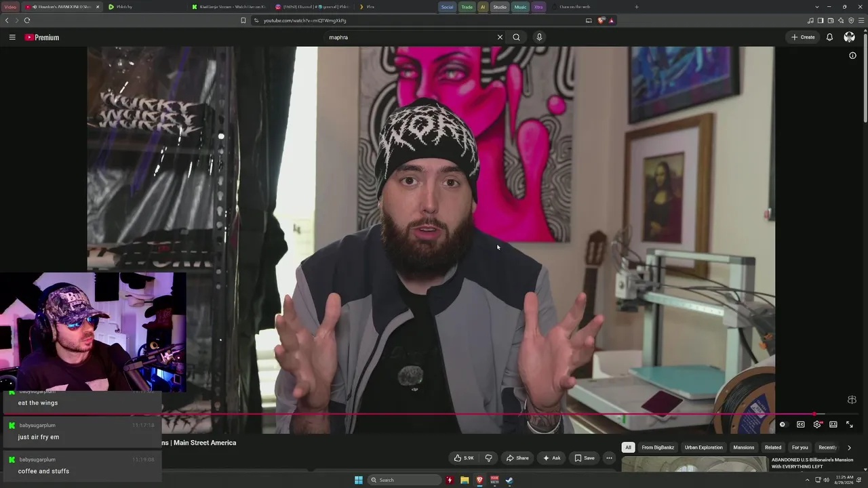
Task: Open Steam from the taskbar
Action: point(509,480)
